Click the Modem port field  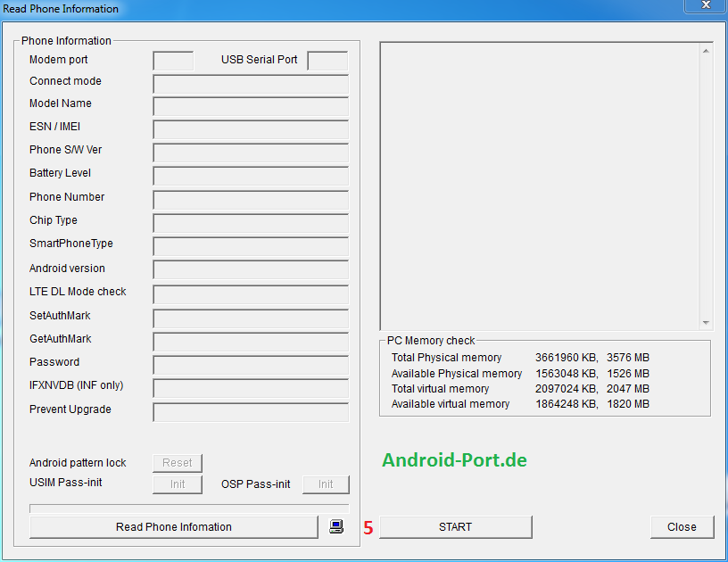173,61
